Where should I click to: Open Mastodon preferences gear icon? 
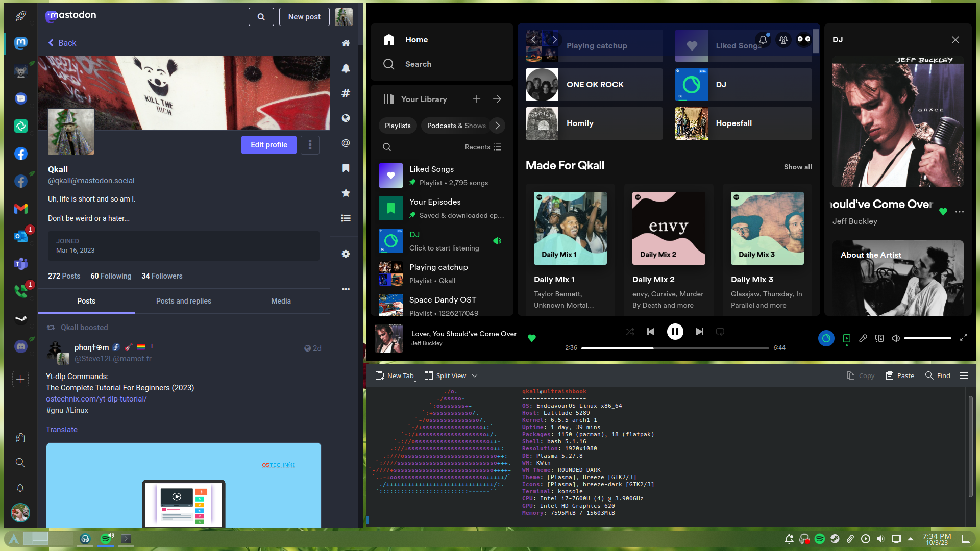click(x=346, y=254)
